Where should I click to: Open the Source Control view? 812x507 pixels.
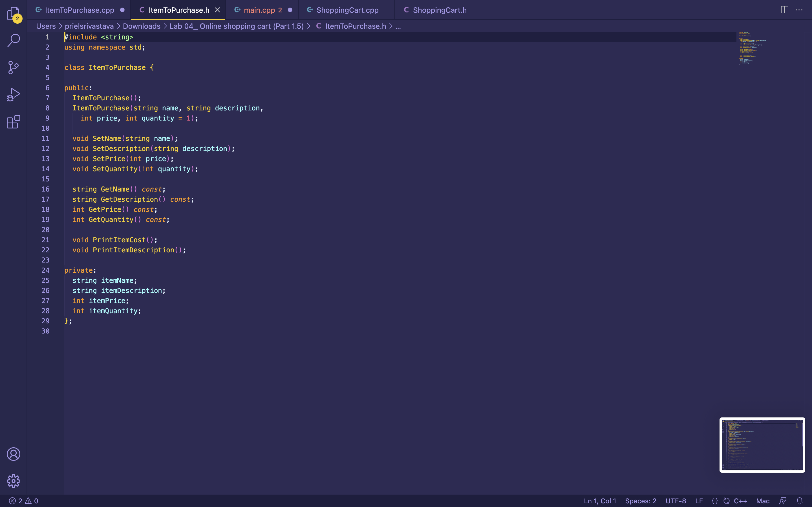click(14, 67)
